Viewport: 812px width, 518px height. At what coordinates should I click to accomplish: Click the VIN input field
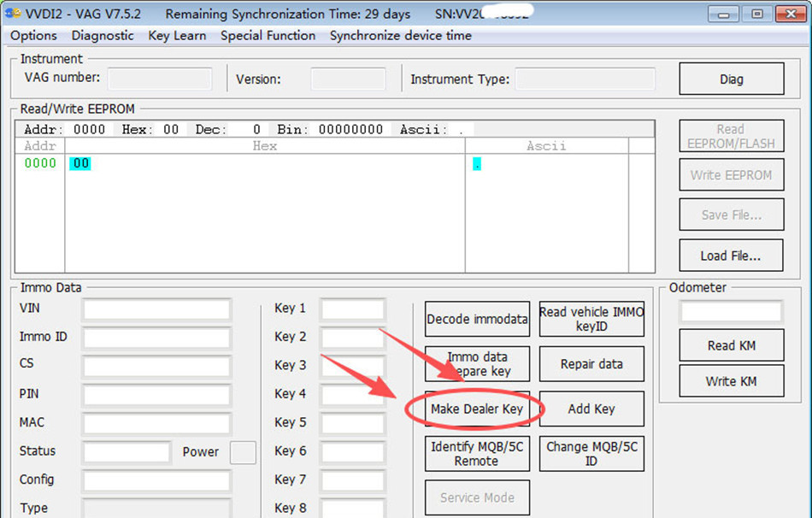point(156,309)
